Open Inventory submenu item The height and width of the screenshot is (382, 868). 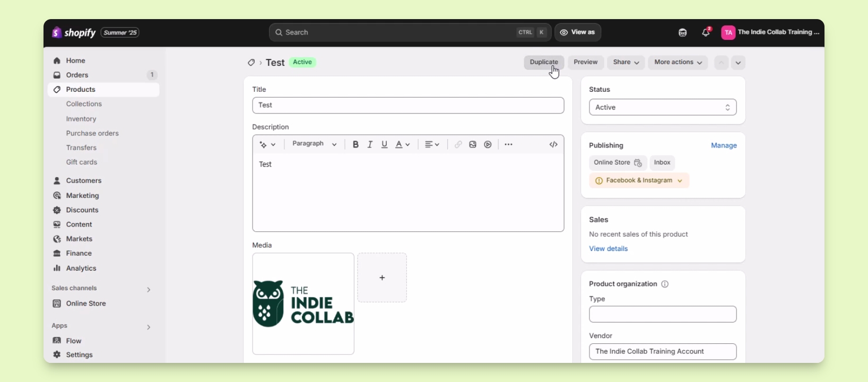pos(81,119)
